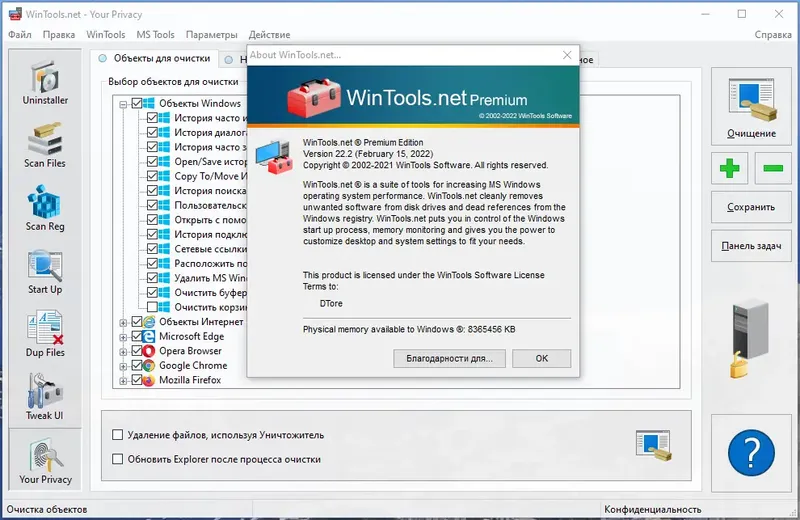This screenshot has width=800, height=520.
Task: Select the Удалить MS Win tree row
Action: point(210,278)
